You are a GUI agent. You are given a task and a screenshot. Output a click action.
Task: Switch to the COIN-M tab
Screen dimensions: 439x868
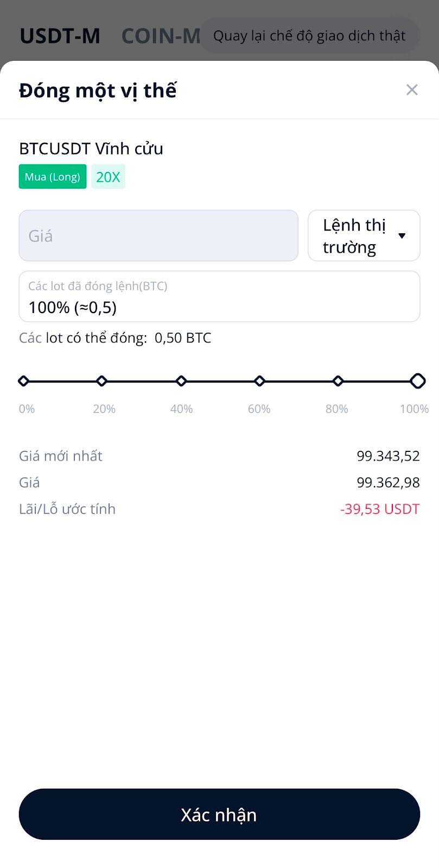click(161, 36)
